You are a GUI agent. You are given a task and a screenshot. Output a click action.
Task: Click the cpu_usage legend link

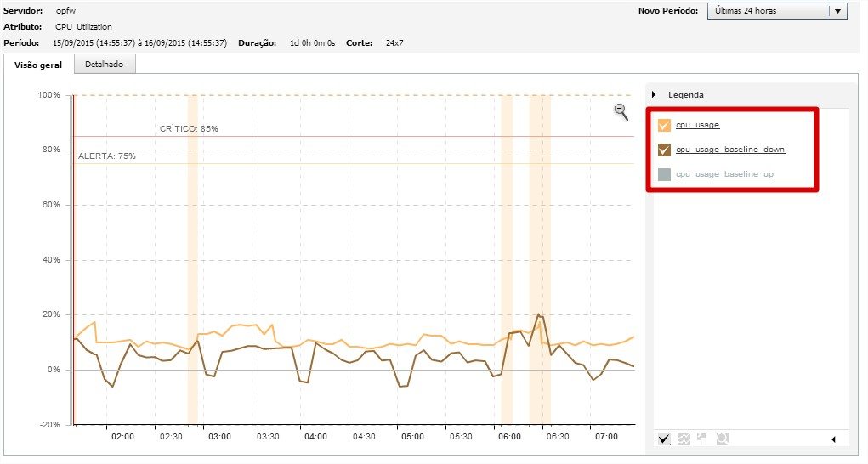tap(697, 125)
